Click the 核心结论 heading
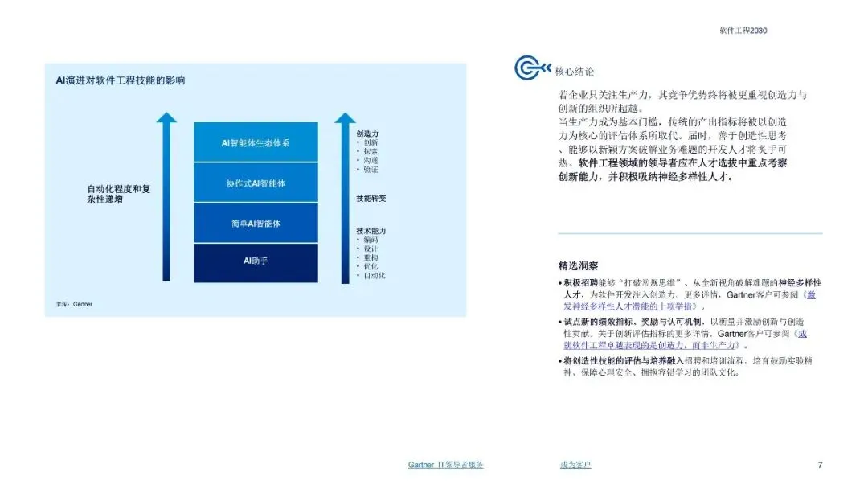This screenshot has height=489, width=868. coord(574,72)
